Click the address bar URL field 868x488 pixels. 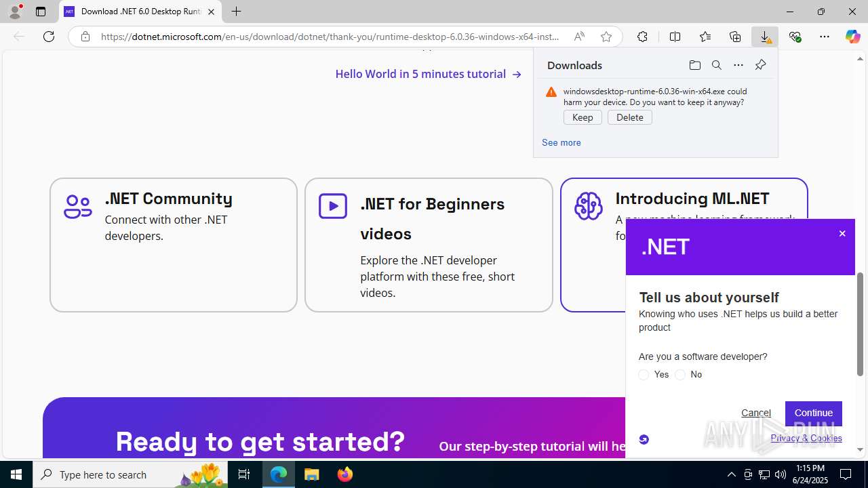point(330,37)
